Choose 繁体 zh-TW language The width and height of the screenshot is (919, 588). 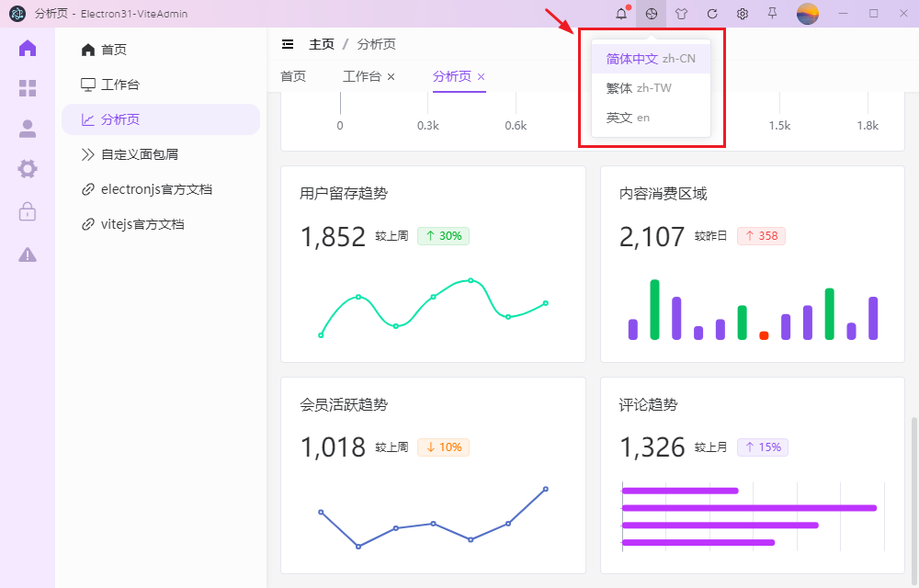click(x=652, y=88)
